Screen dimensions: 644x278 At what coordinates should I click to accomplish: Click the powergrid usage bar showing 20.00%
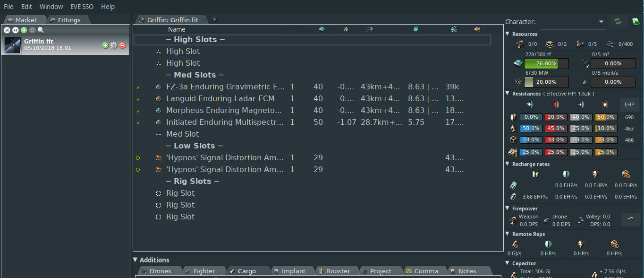click(546, 82)
